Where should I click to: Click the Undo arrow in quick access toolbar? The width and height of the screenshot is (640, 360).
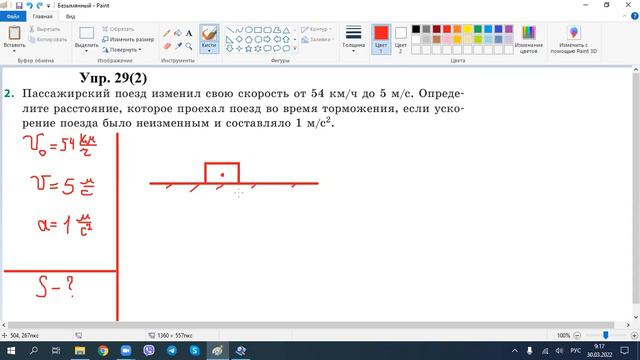(x=29, y=6)
